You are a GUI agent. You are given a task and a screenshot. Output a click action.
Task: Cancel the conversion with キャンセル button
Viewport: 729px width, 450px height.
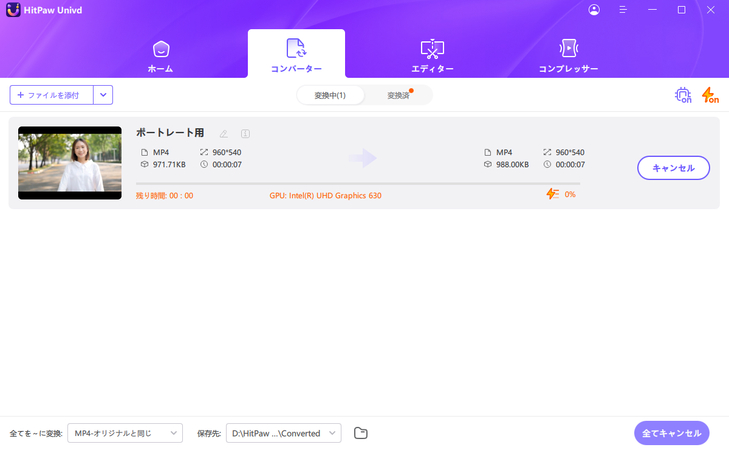(673, 168)
